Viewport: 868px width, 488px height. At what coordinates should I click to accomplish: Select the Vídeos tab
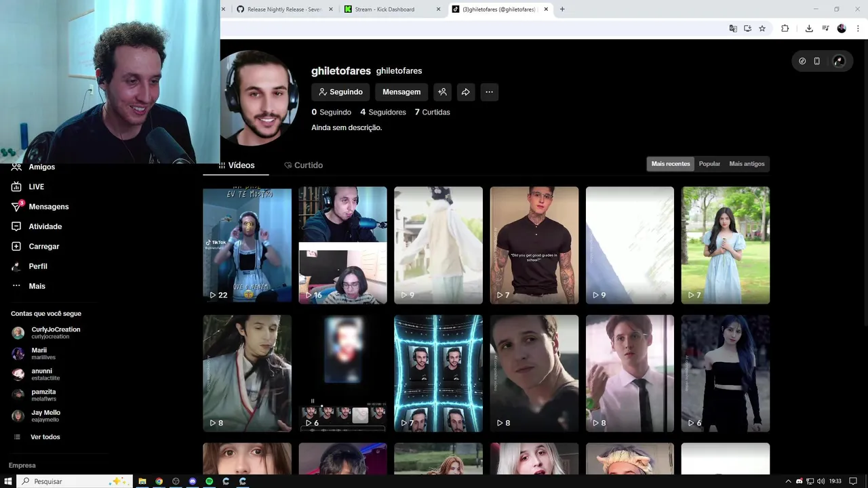(237, 165)
